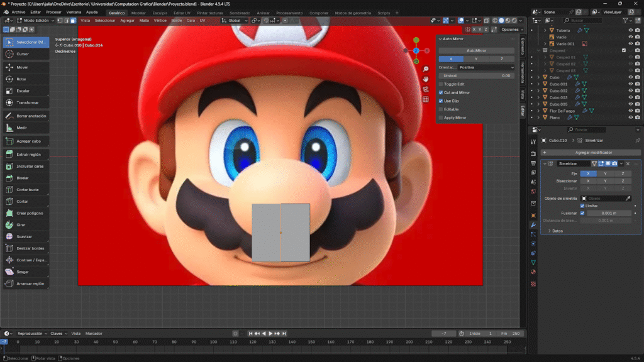Activate the Agregar cubo tool
The image size is (644, 362).
26,141
